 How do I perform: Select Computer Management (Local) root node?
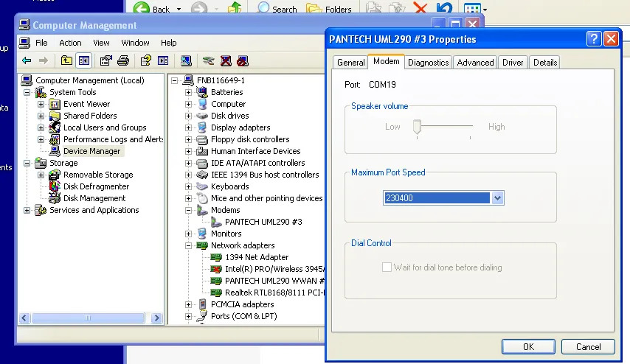pyautogui.click(x=89, y=80)
